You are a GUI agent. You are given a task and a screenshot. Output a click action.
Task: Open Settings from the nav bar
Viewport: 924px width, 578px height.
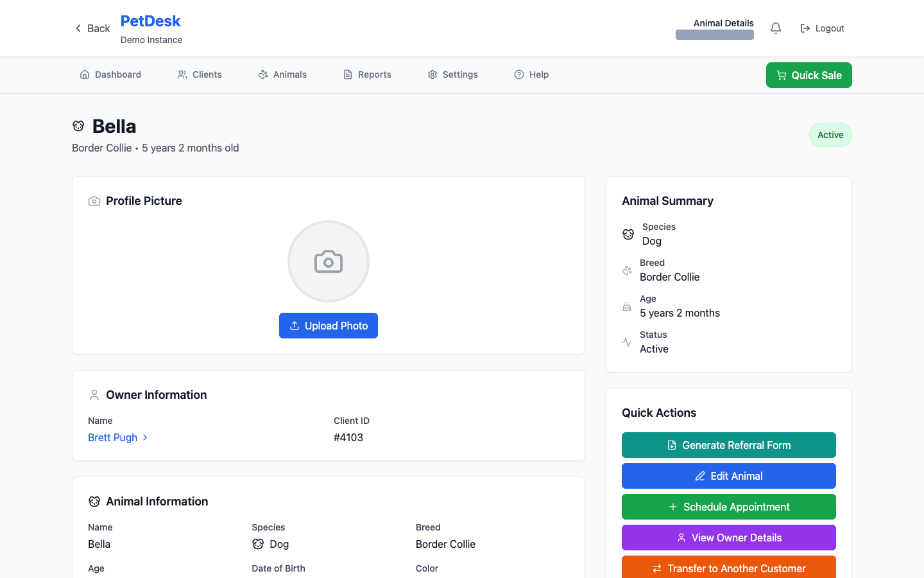(452, 74)
